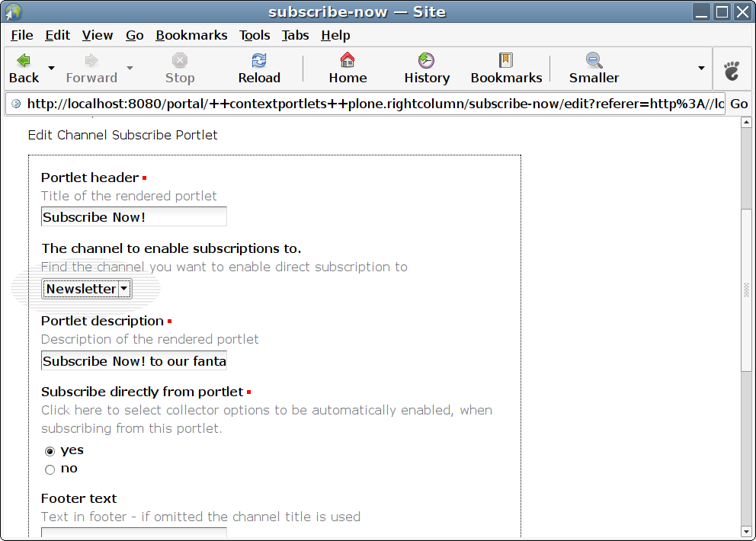This screenshot has height=541, width=756.
Task: Go to Home using the house icon
Action: [x=348, y=60]
